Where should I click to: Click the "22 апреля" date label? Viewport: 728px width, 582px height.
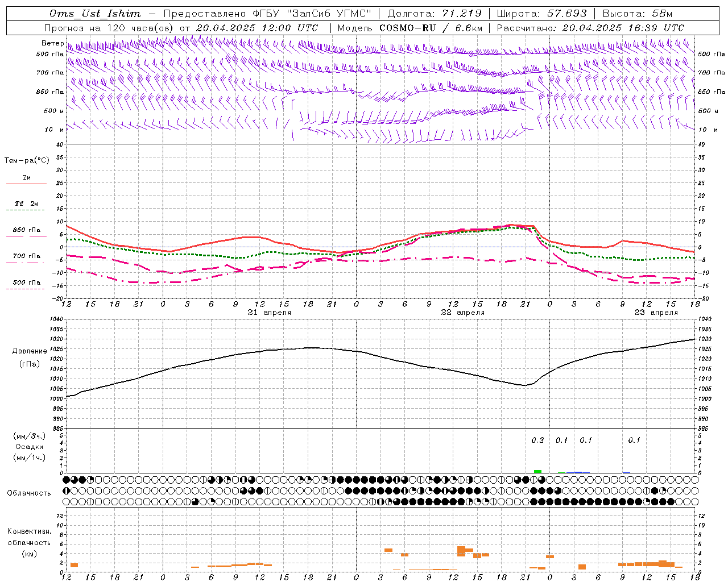tap(463, 313)
